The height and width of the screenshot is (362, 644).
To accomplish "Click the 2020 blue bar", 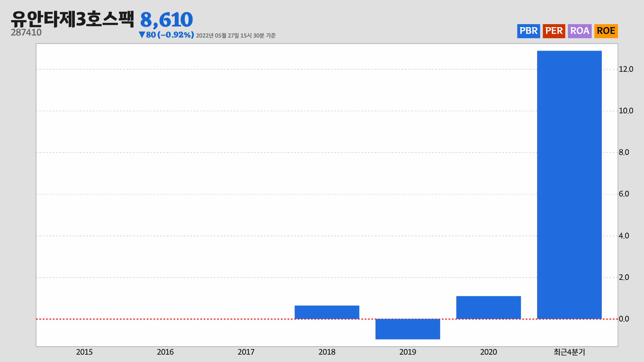I will [488, 307].
